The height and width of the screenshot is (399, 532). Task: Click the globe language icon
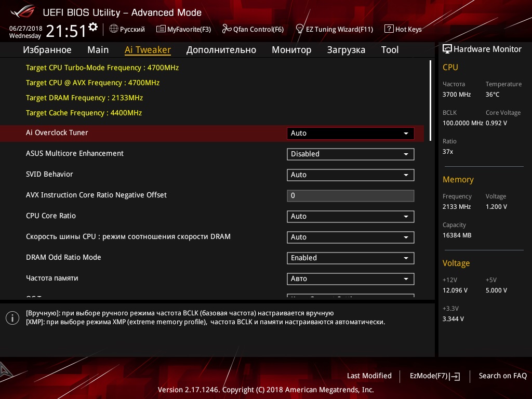click(114, 29)
